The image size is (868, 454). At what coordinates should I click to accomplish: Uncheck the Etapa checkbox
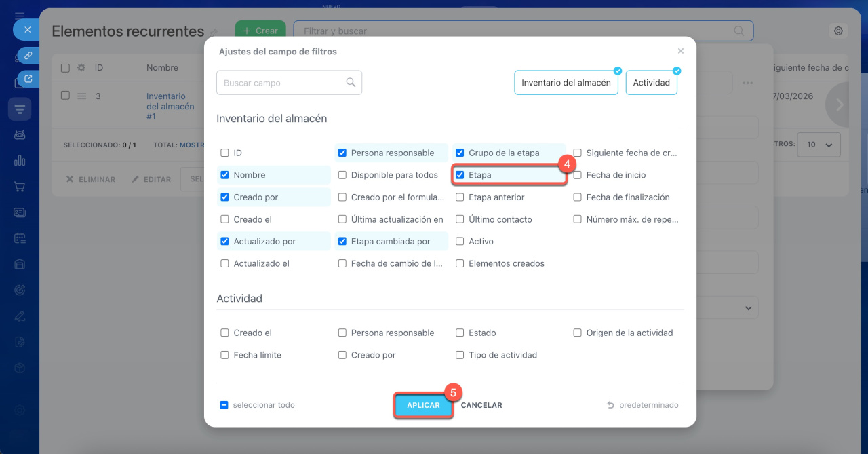point(460,175)
